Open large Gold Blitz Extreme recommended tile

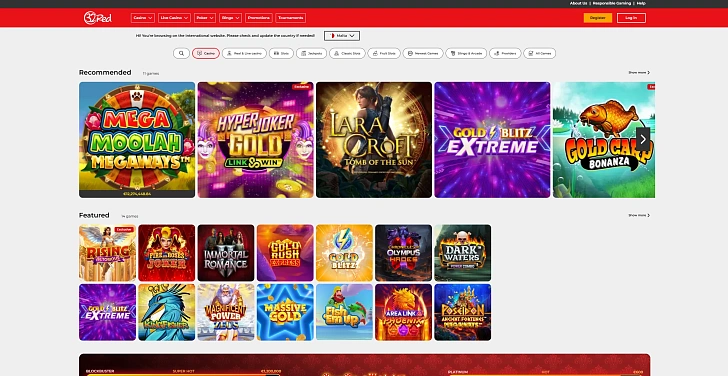[x=492, y=140]
